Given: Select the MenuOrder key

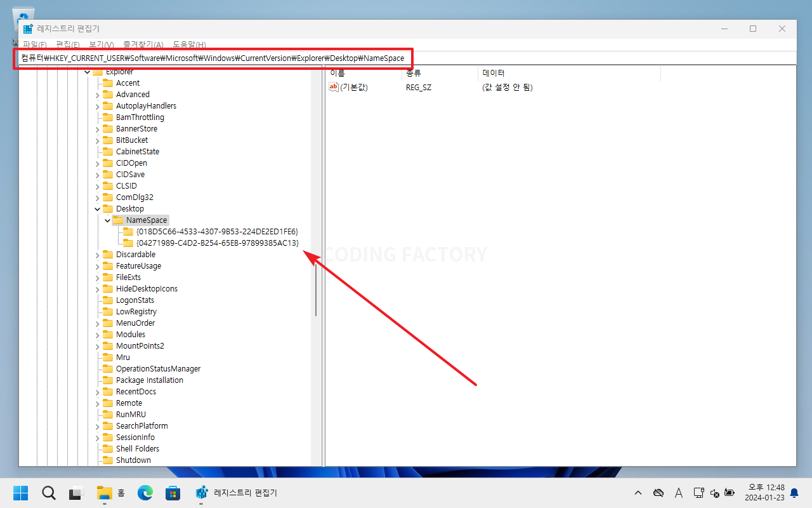Looking at the screenshot, I should [135, 323].
